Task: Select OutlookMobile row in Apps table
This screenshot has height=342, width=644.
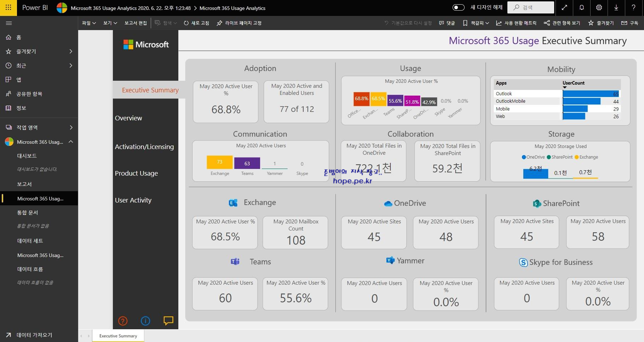Action: (557, 101)
